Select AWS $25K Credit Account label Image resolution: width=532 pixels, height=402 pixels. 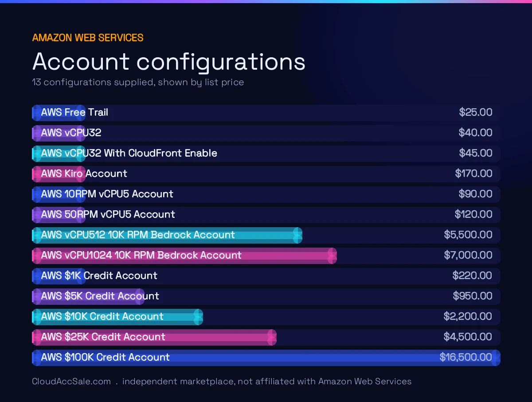coord(103,337)
